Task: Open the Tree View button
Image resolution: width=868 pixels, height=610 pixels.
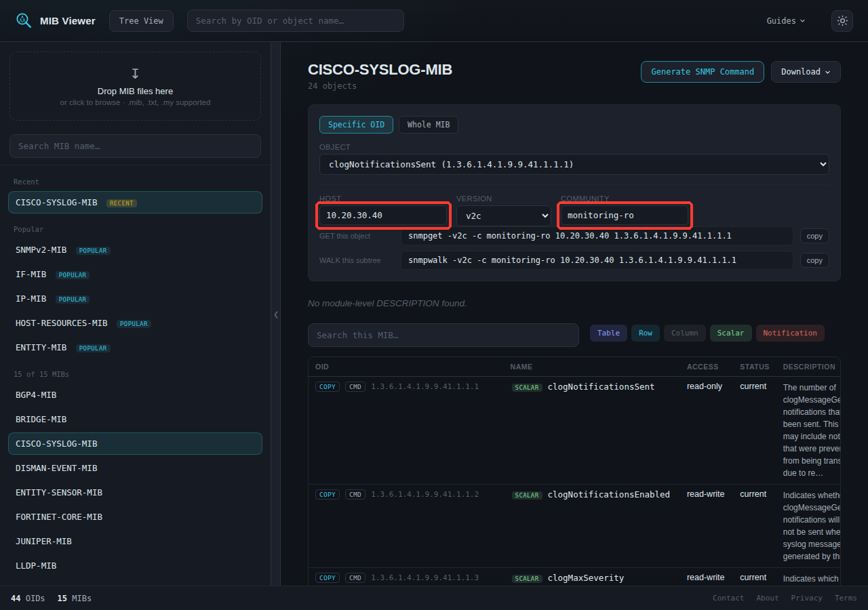Action: coord(141,21)
